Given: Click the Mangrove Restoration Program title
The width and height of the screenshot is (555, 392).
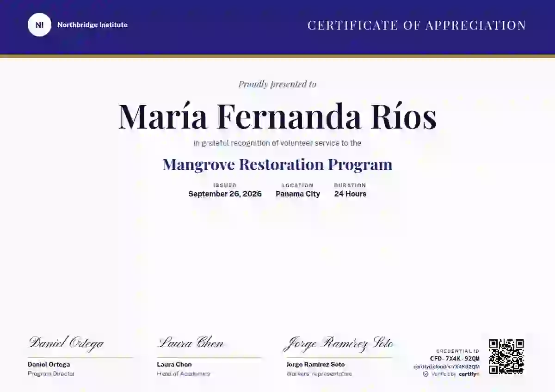Looking at the screenshot, I should coord(277,165).
